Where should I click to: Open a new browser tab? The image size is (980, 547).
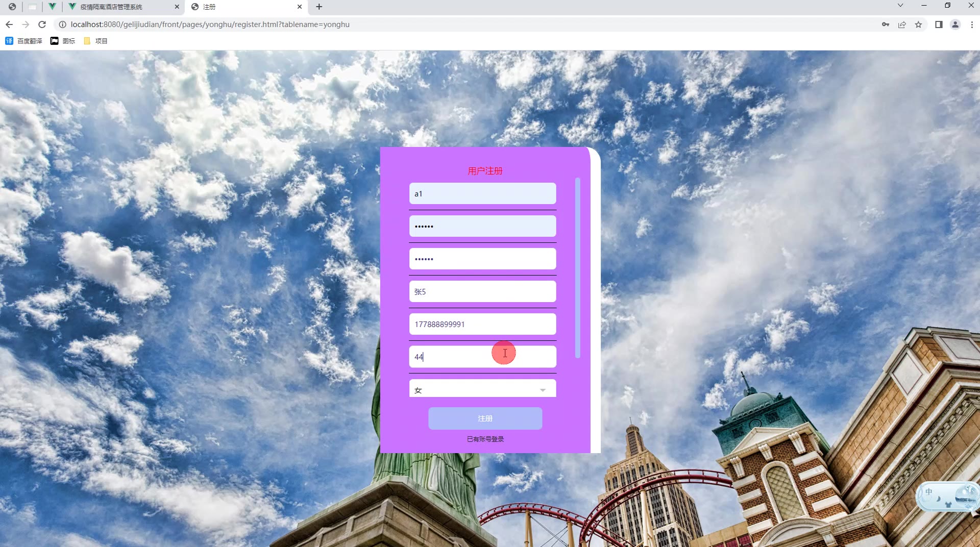pyautogui.click(x=319, y=7)
